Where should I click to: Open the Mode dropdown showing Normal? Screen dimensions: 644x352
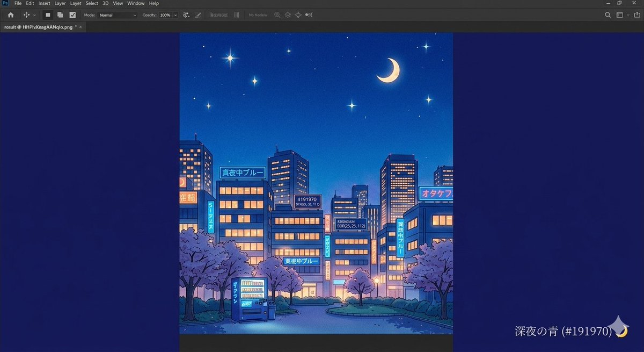[x=118, y=15]
